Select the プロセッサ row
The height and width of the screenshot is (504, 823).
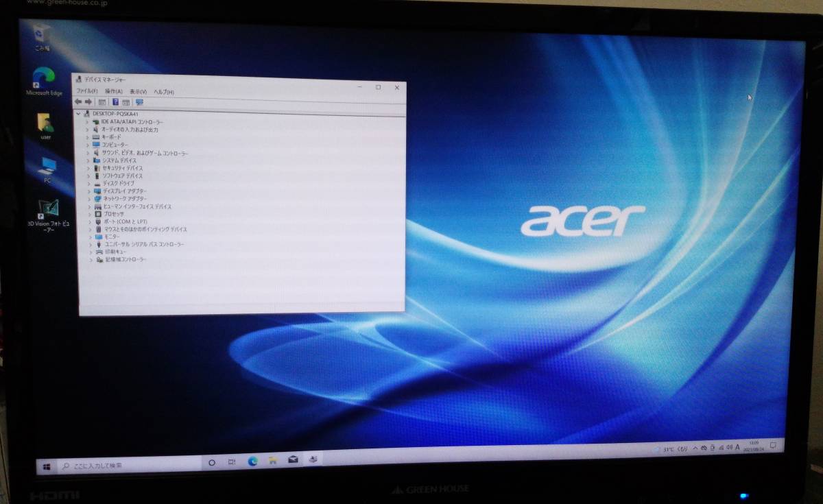pyautogui.click(x=109, y=214)
